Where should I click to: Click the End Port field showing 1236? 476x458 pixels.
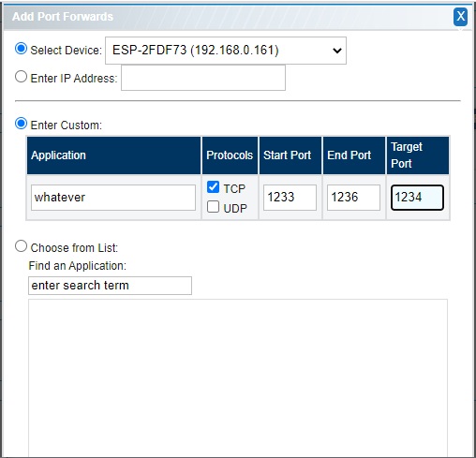353,198
